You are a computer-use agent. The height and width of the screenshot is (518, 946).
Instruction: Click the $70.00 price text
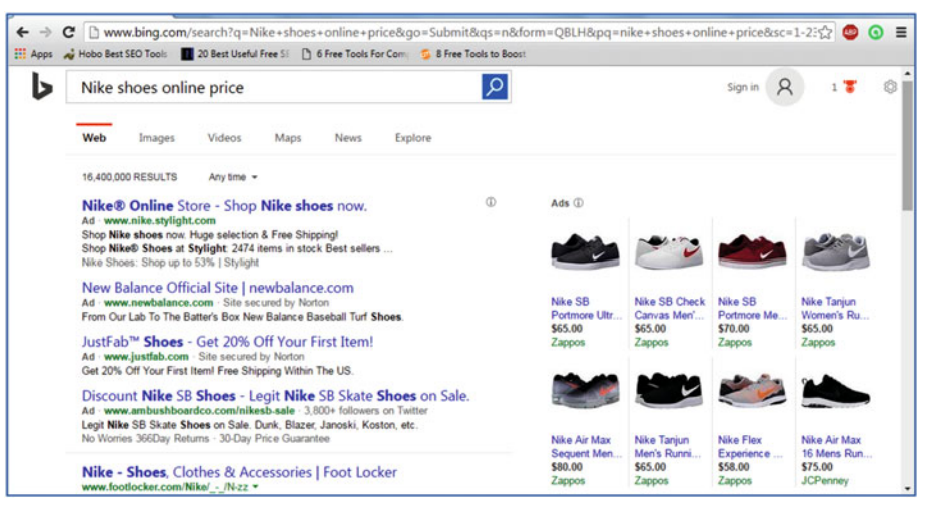pyautogui.click(x=734, y=329)
